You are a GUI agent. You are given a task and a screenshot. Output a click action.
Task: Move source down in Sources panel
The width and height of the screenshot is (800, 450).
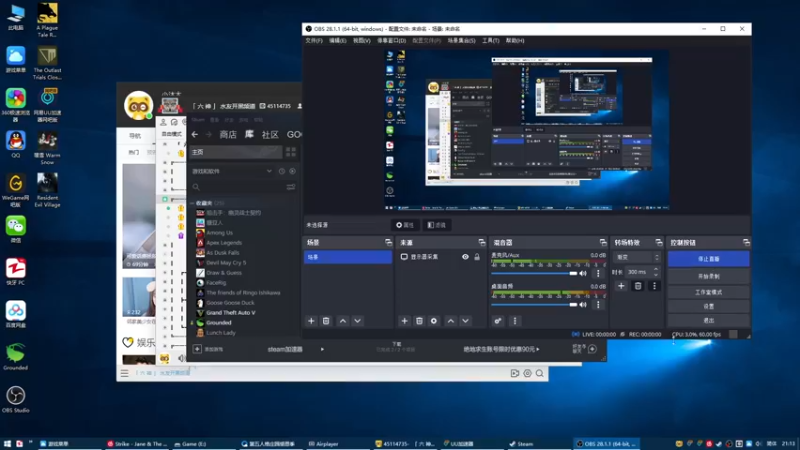tap(465, 321)
